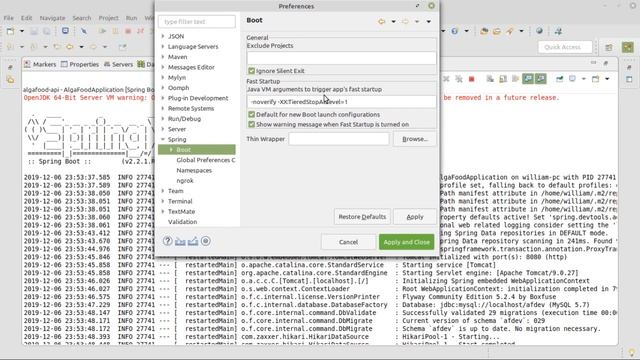Click the Clear Console icon
Image resolution: width=640 pixels, height=360 pixels.
pyautogui.click(x=490, y=79)
